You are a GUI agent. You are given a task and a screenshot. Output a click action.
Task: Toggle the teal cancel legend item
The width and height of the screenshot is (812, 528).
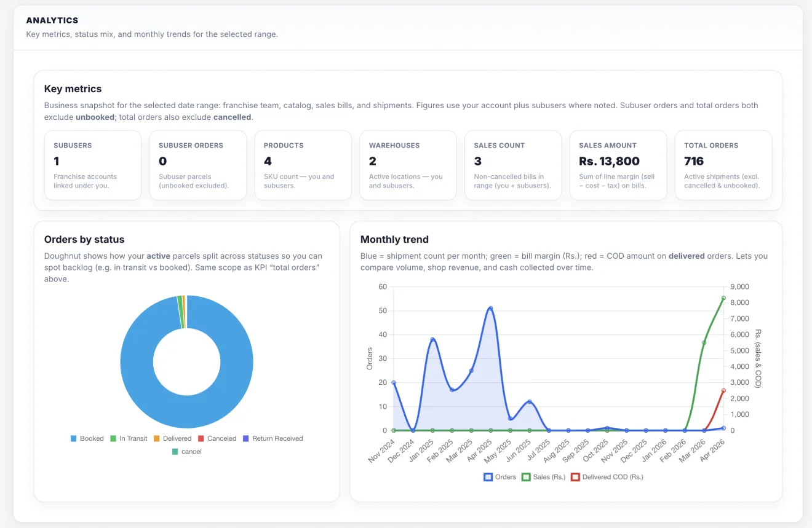[186, 451]
